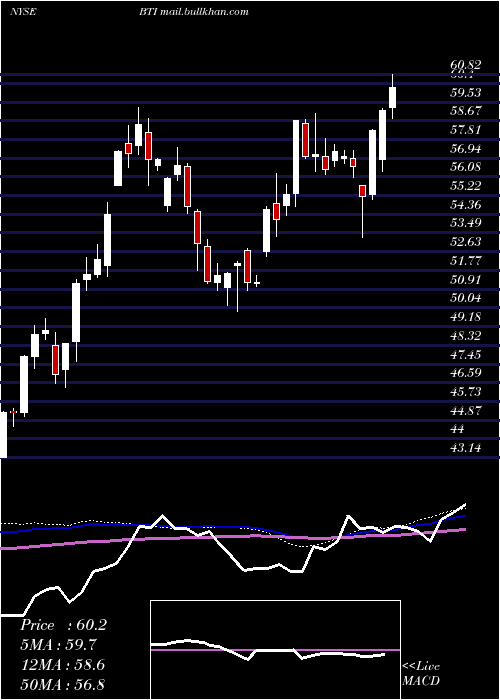Click the 57.81 price axis label

pyautogui.click(x=466, y=130)
